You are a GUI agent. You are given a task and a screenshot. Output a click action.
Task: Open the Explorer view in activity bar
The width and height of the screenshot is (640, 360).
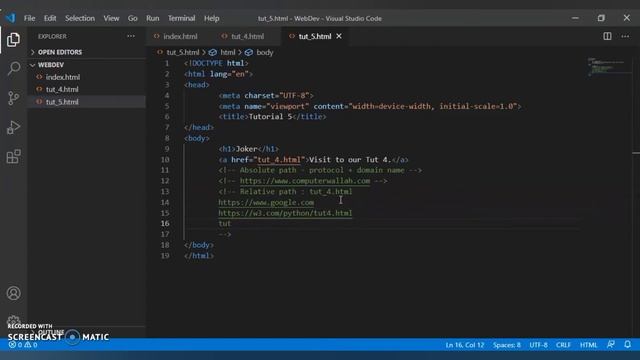pyautogui.click(x=13, y=40)
